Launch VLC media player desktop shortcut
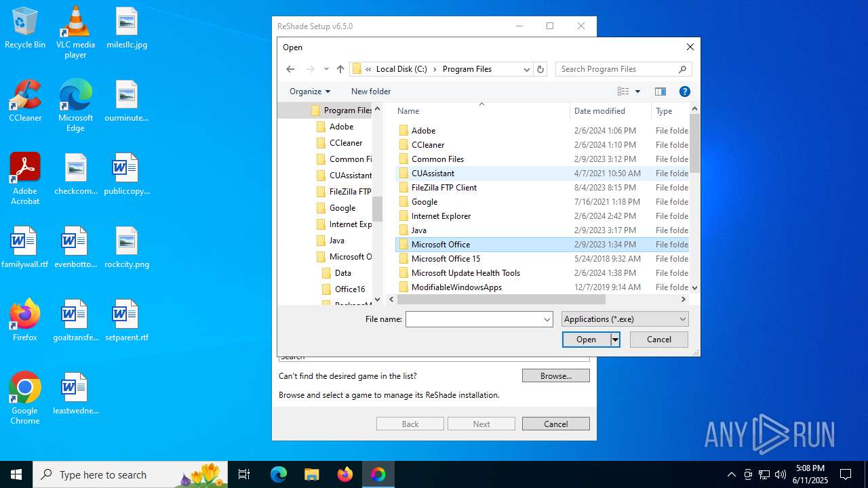 point(75,33)
